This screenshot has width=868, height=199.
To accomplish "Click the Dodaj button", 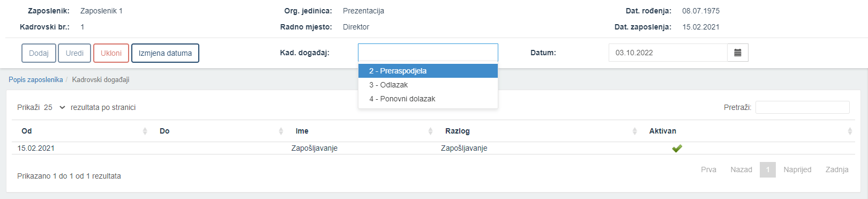I will [x=39, y=53].
